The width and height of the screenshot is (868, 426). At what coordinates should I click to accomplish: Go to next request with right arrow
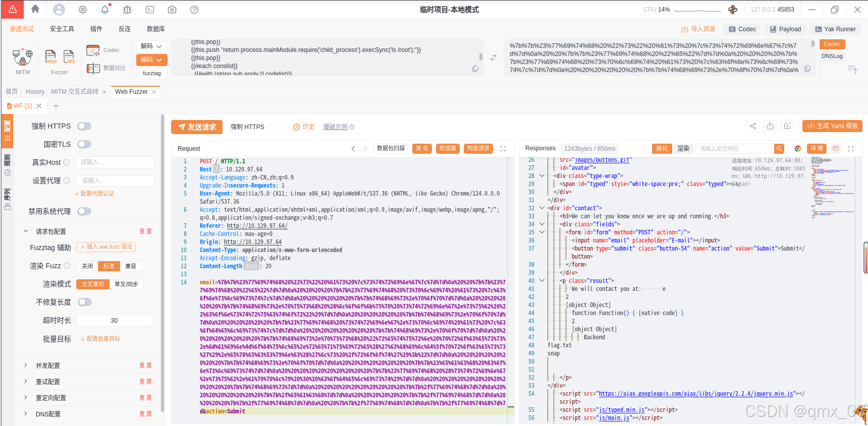365,149
